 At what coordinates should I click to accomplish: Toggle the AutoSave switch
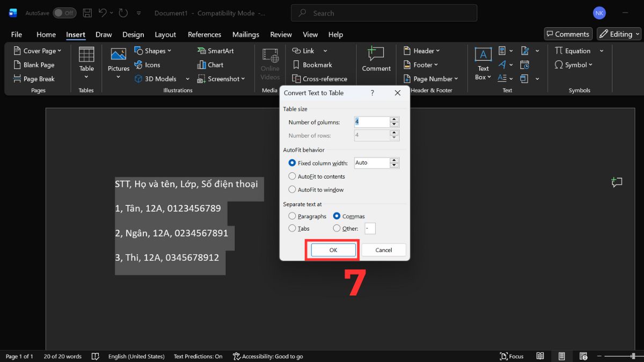coord(64,13)
